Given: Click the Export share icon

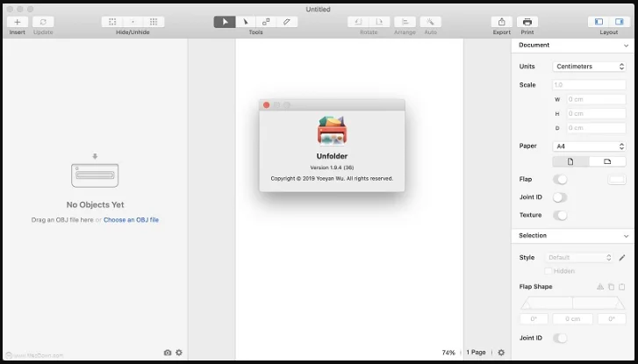Looking at the screenshot, I should click(x=502, y=22).
